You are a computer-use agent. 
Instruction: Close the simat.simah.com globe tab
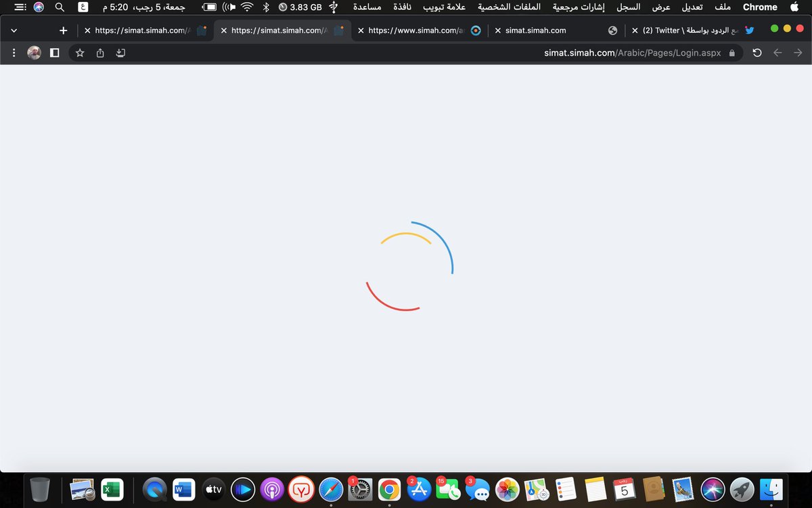(498, 30)
